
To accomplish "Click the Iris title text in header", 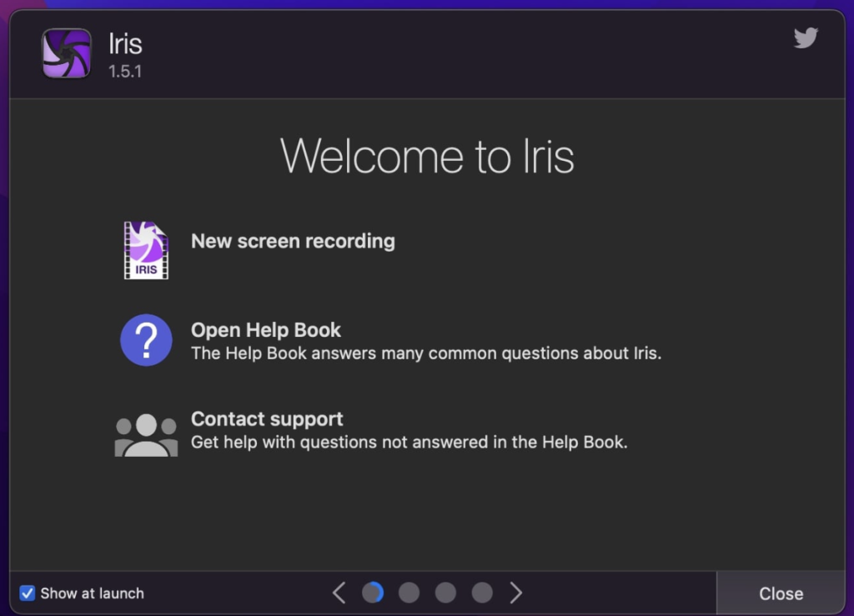I will tap(125, 43).
